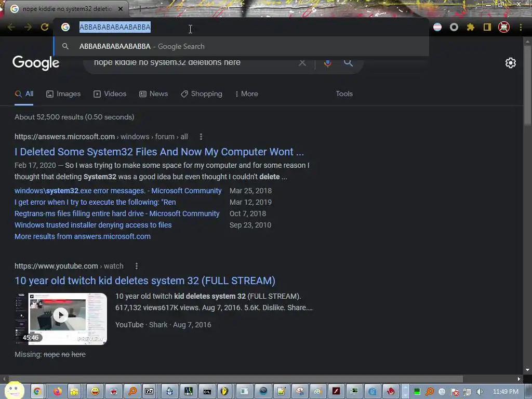Open network icon in system tray
The height and width of the screenshot is (399, 532).
(467, 392)
